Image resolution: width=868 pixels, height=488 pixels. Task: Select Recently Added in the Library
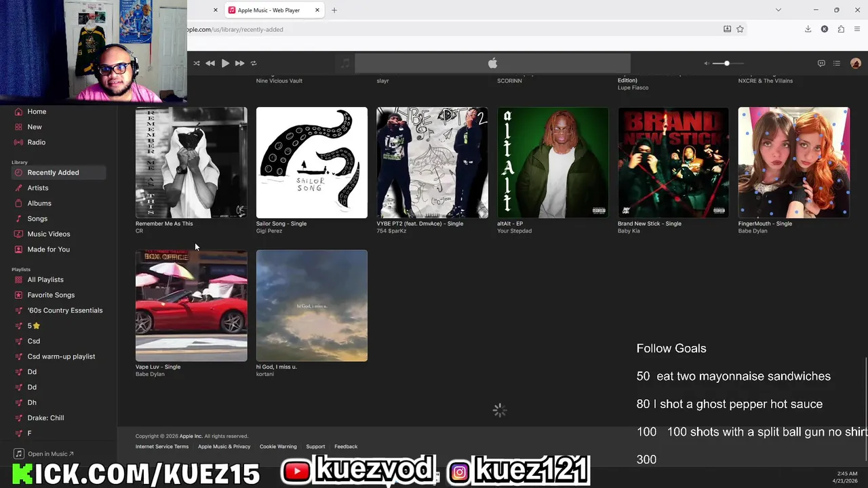click(x=58, y=173)
